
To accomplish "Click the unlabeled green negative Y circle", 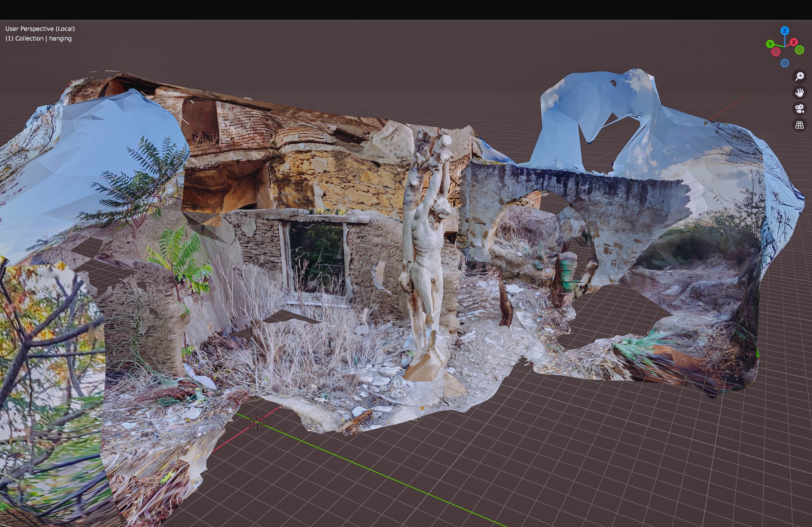I will coord(799,50).
